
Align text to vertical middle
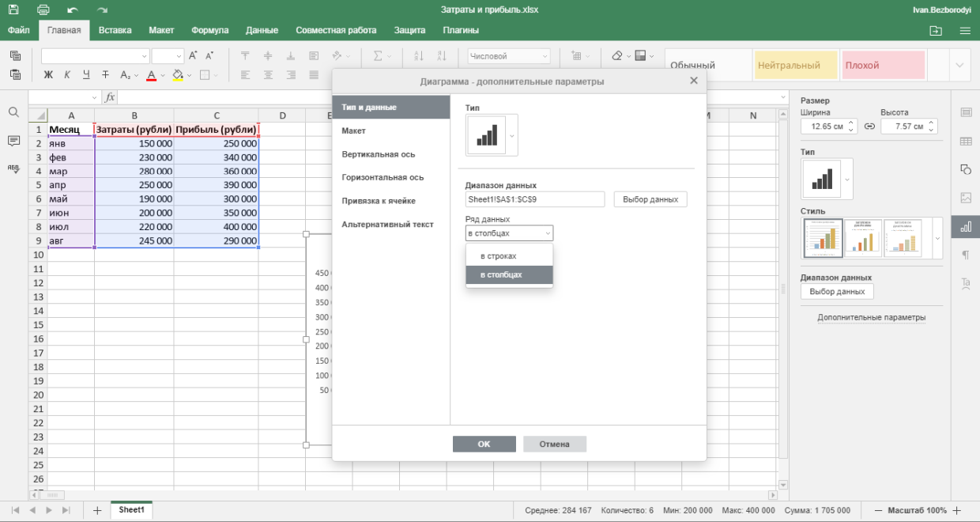click(x=268, y=56)
